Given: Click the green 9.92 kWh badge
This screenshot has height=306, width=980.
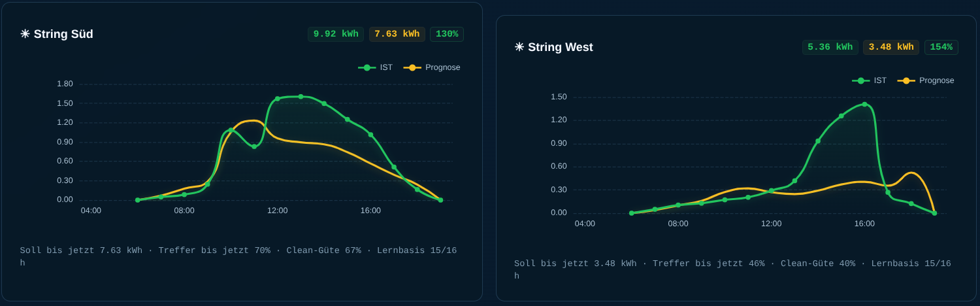Looking at the screenshot, I should pos(336,34).
